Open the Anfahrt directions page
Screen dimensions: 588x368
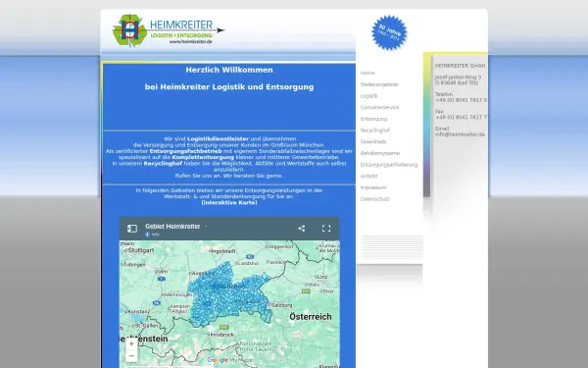(369, 176)
